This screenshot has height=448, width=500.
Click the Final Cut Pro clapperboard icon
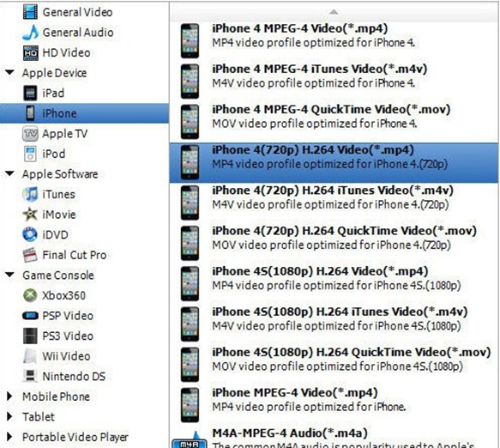point(30,255)
